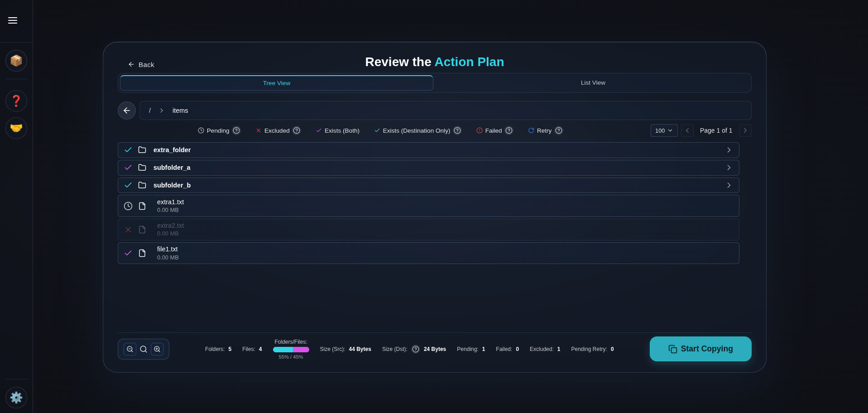868x413 pixels.
Task: Select the package icon in the sidebar
Action: pos(16,60)
